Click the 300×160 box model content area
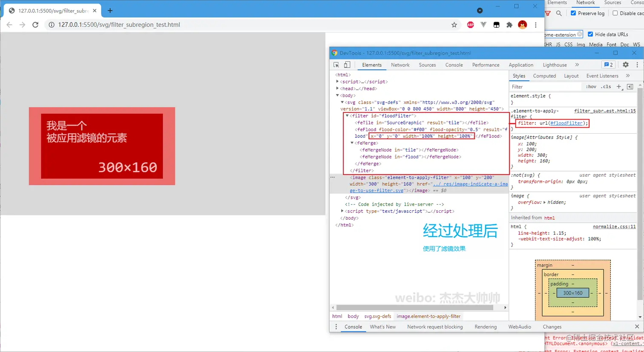The image size is (644, 352). (x=572, y=293)
